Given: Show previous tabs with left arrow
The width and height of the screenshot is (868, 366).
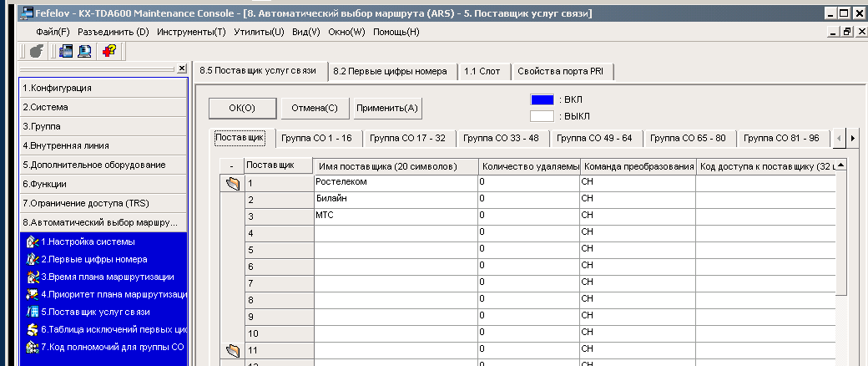Looking at the screenshot, I should point(840,139).
